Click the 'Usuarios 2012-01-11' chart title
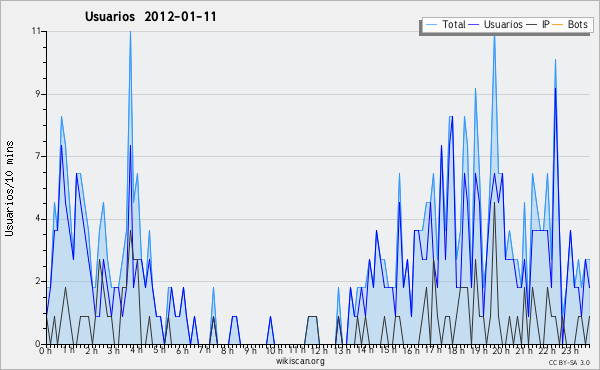The height and width of the screenshot is (370, 600). [151, 17]
